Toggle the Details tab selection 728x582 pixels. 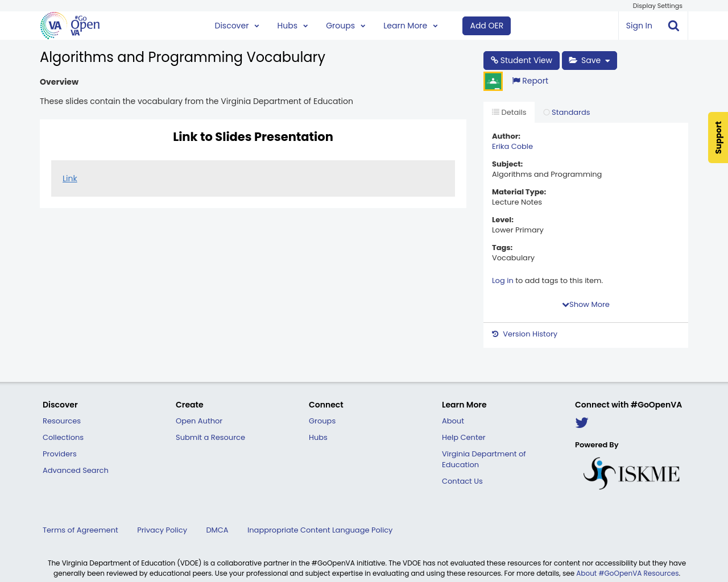tap(508, 112)
